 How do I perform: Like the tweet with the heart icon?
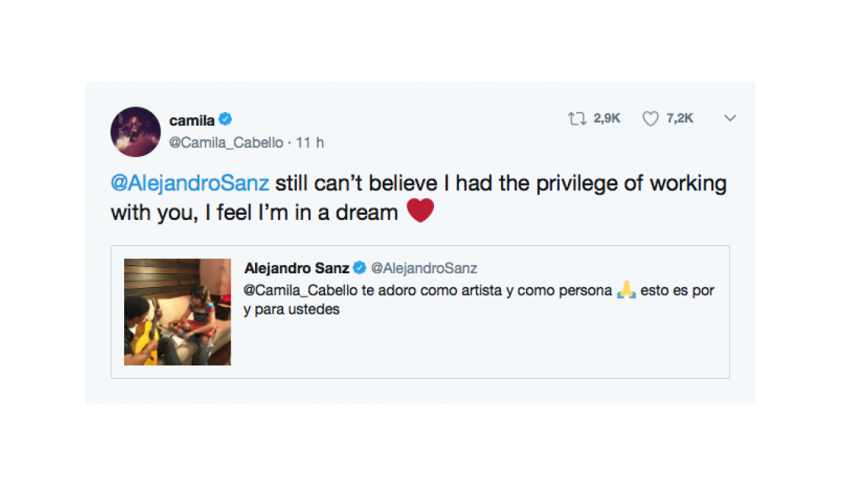[x=650, y=119]
